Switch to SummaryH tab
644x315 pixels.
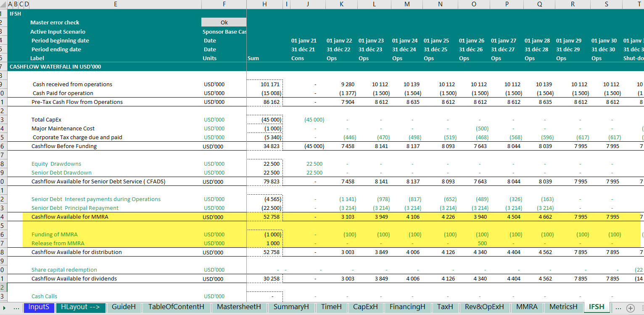[x=291, y=307]
